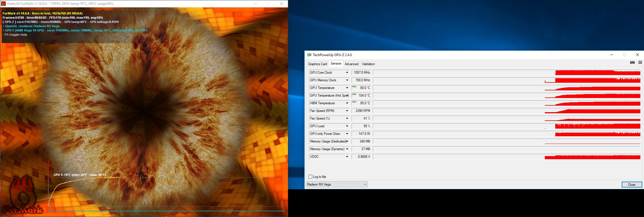Click the HBM Temperature value 85.0 °C
The width and height of the screenshot is (644, 217).
[x=362, y=103]
